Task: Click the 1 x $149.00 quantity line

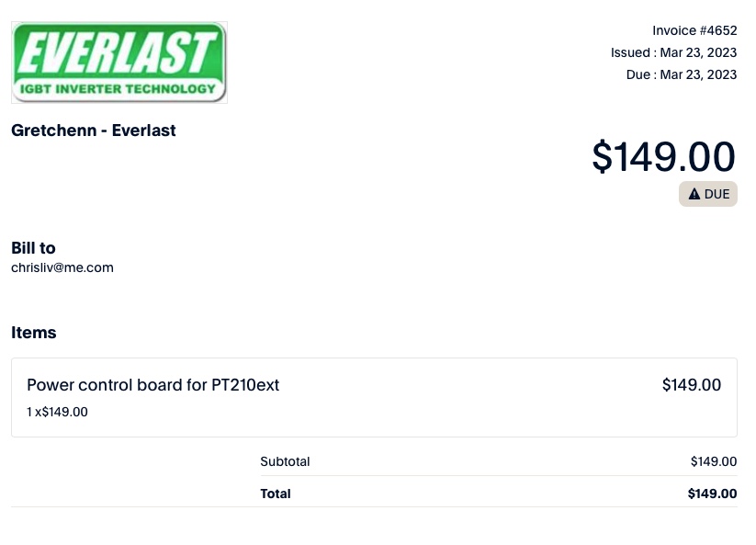Action: [x=57, y=412]
